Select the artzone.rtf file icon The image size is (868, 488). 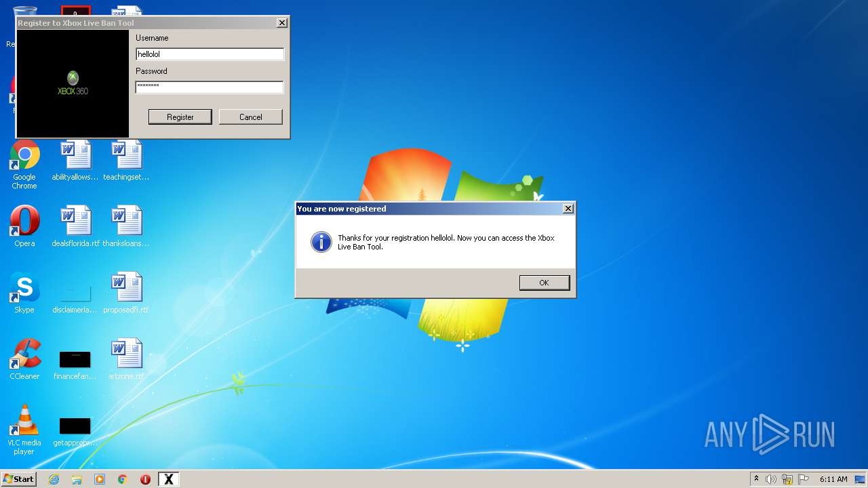click(126, 359)
